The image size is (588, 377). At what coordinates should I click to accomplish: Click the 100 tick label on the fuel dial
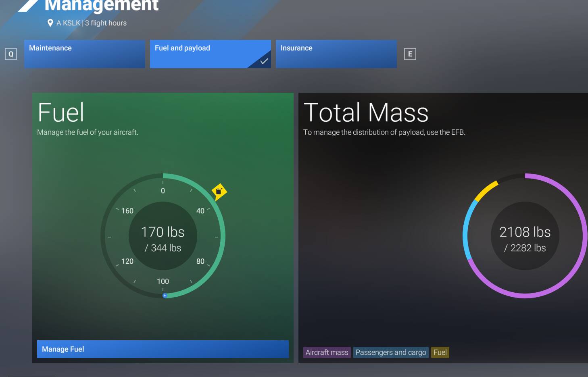[163, 281]
